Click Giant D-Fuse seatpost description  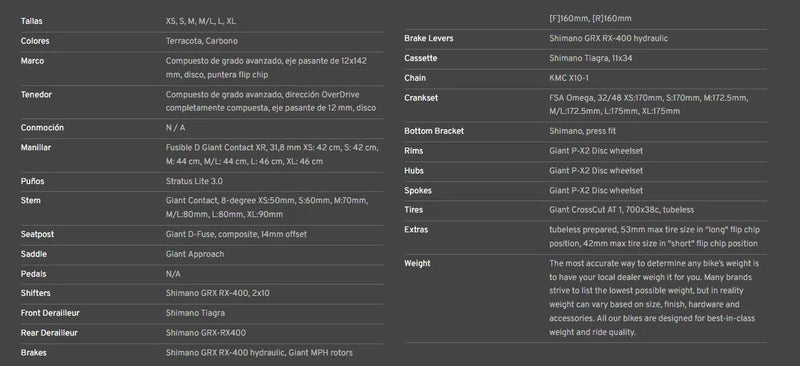tap(236, 234)
